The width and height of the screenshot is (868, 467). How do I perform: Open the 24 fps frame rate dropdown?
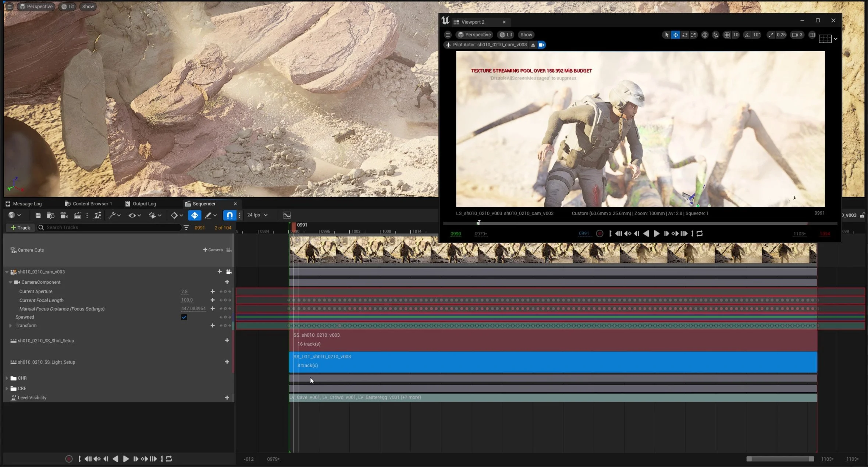pos(257,215)
